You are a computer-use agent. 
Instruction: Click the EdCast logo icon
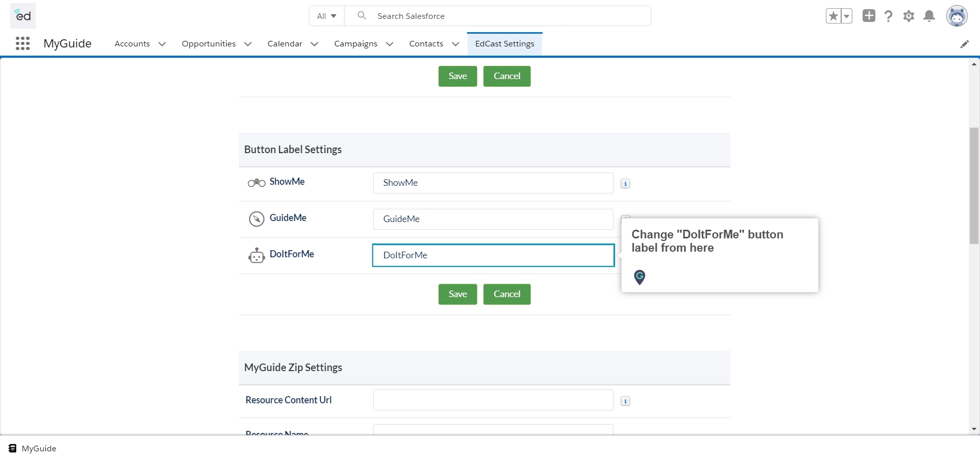pyautogui.click(x=23, y=16)
